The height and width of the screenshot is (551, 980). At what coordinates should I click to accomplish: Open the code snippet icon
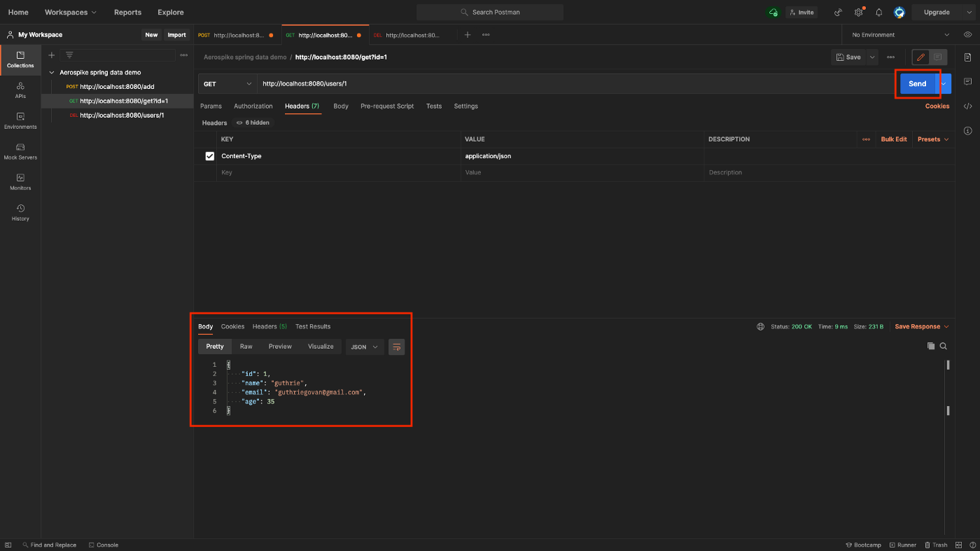967,106
